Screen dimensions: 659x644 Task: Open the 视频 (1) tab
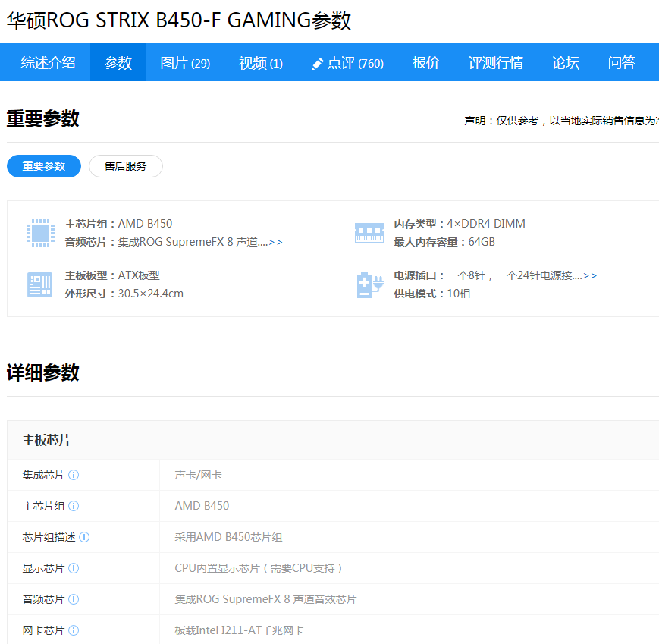point(261,63)
